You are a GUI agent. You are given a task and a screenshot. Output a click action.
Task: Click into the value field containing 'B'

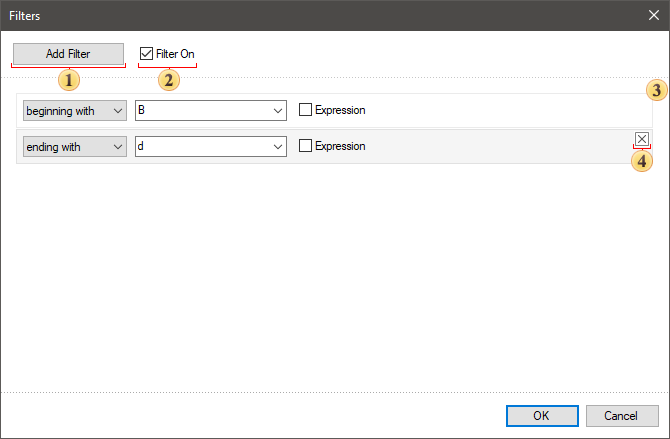(x=200, y=110)
